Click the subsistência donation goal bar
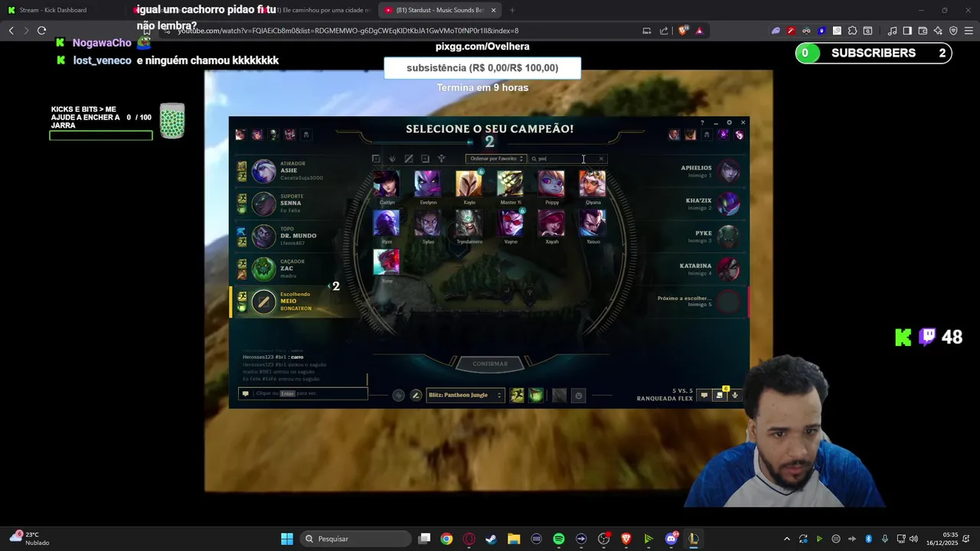 click(x=482, y=67)
